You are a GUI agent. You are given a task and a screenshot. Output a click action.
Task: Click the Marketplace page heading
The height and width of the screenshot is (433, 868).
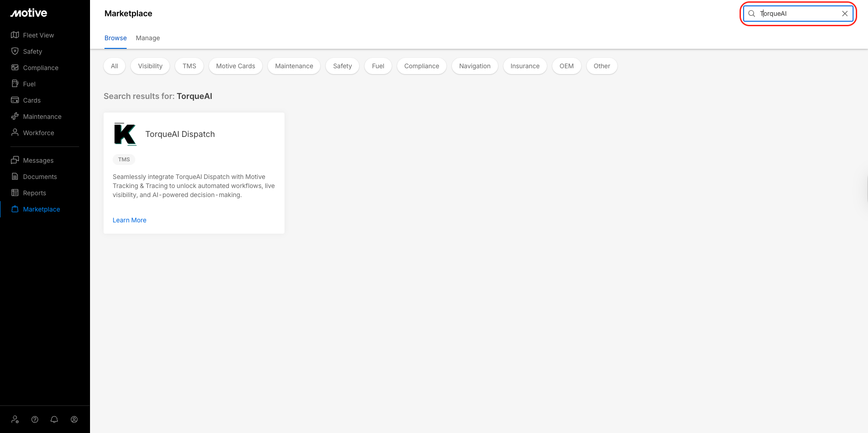128,14
